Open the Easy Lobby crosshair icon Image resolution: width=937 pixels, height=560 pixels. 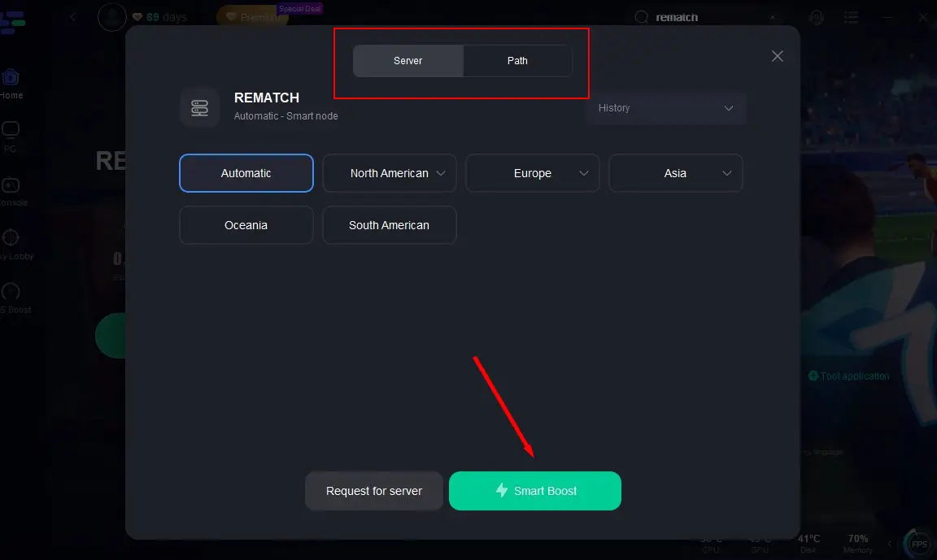click(x=11, y=238)
